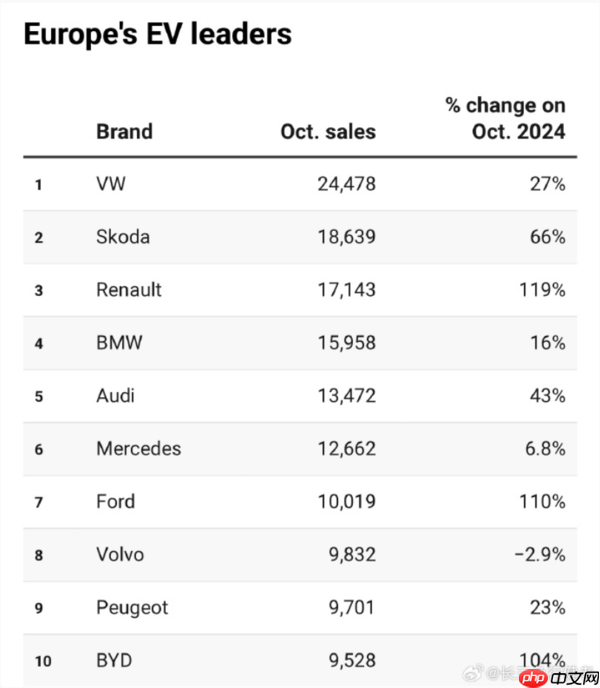Click the % change on Oct. 2024 header
The height and width of the screenshot is (688, 600).
point(505,118)
